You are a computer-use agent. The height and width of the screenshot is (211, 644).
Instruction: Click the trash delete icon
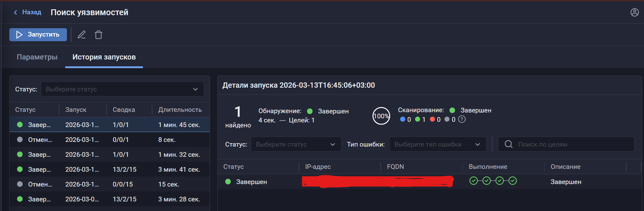[99, 35]
